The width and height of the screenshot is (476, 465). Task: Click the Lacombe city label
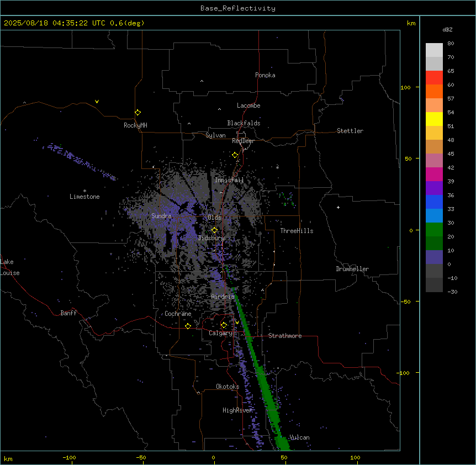coord(248,105)
